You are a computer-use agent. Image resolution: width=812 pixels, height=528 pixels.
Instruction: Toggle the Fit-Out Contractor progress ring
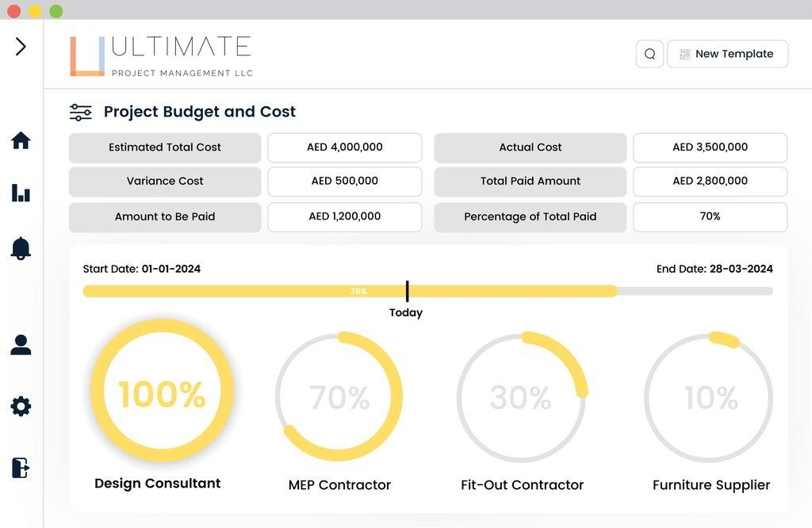(x=522, y=396)
